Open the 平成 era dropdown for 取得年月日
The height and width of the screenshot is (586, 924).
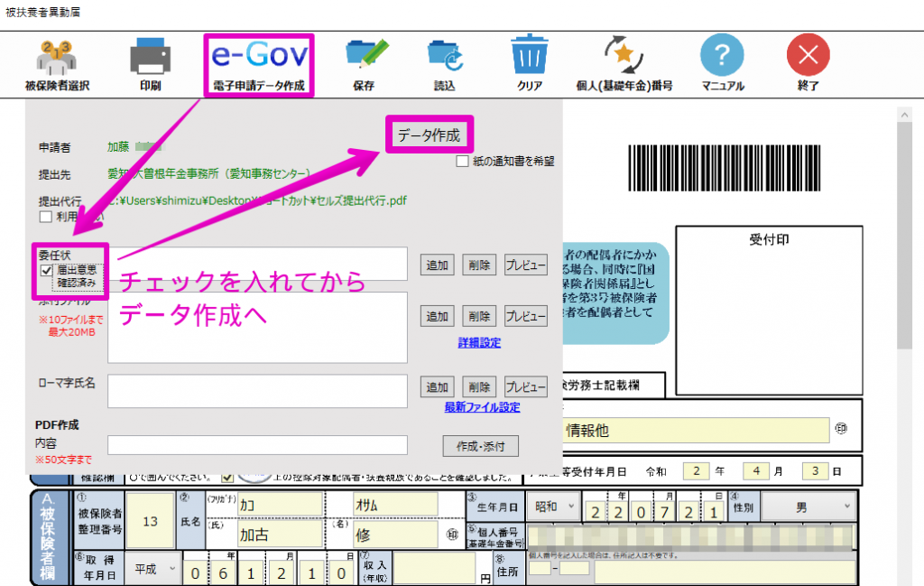[152, 569]
